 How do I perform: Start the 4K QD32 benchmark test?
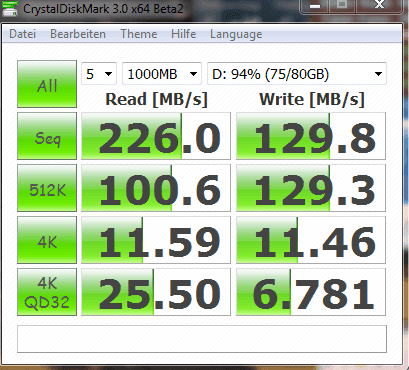pos(47,292)
